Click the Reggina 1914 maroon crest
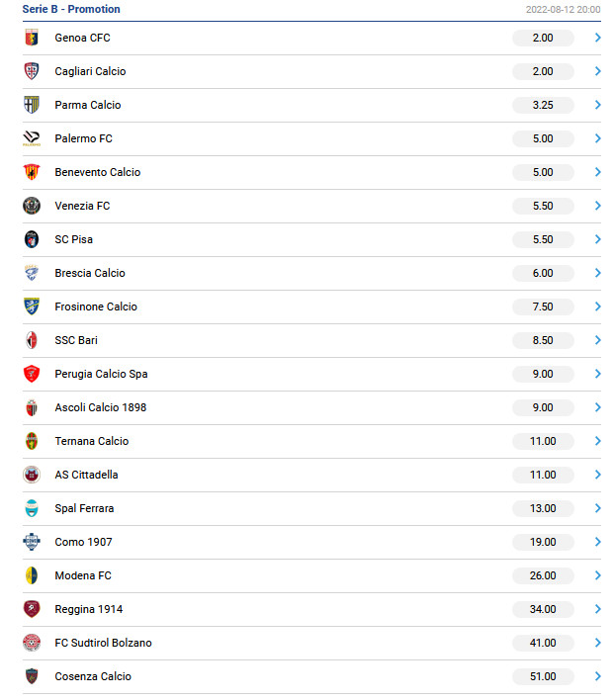Screen dimensions: 614x700 coord(32,609)
